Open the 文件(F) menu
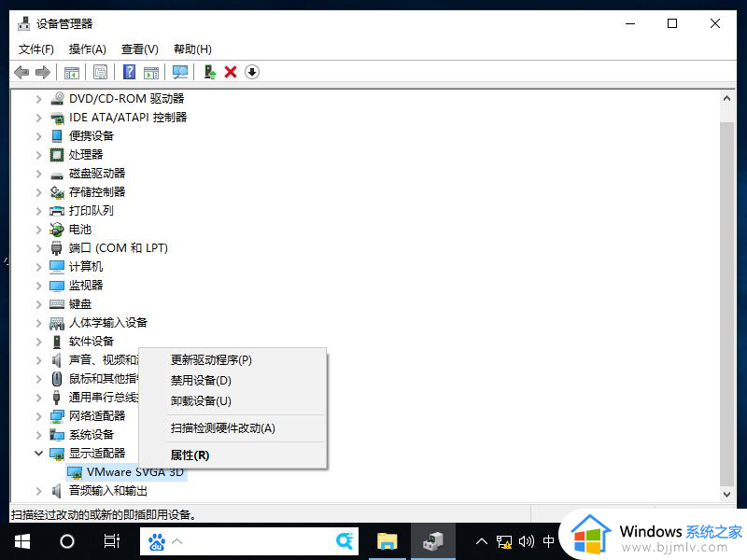The width and height of the screenshot is (747, 560). tap(36, 49)
